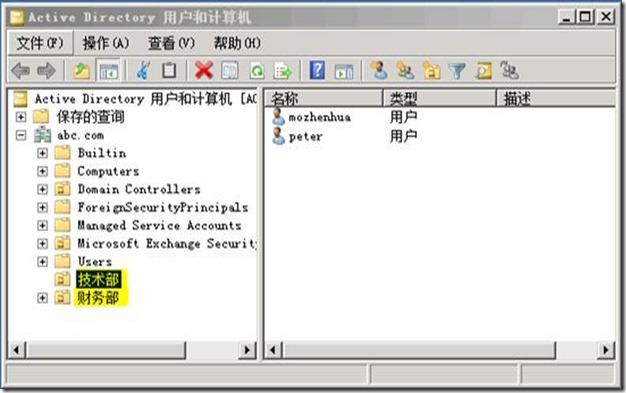The width and height of the screenshot is (626, 393).
Task: Open the 文件(F) menu
Action: (x=40, y=43)
